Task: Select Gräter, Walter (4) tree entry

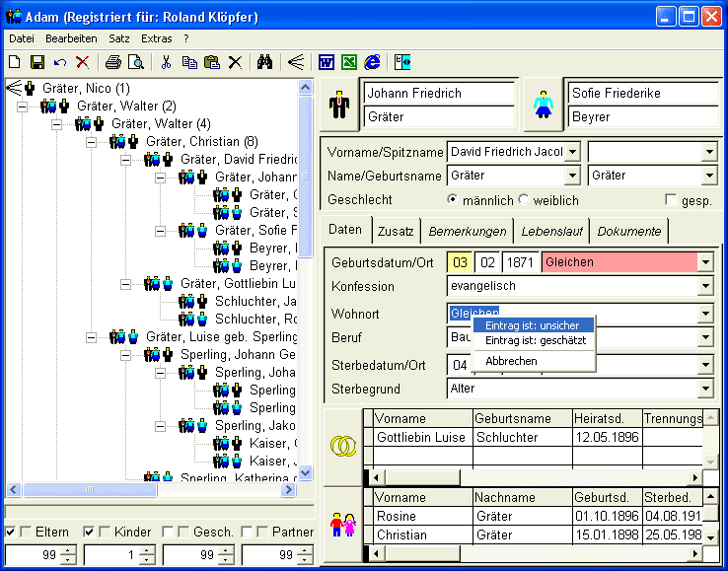Action: click(161, 123)
